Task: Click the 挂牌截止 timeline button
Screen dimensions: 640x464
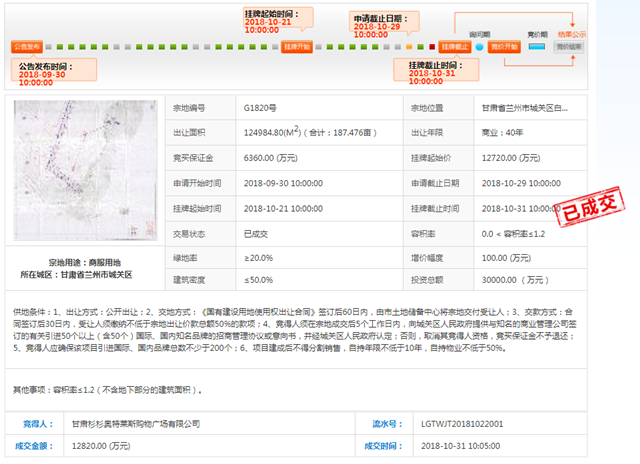Action: (455, 47)
